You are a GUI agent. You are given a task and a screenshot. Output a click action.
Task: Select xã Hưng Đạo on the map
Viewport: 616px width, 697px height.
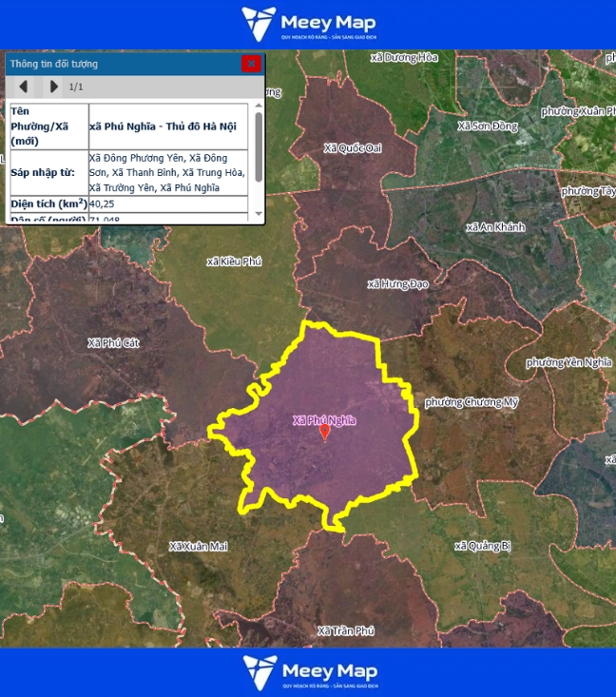coord(393,283)
